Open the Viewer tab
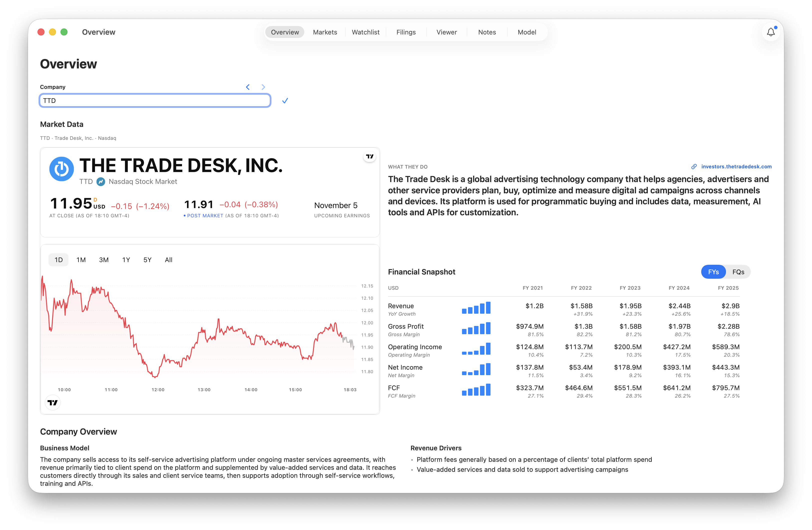 tap(446, 32)
